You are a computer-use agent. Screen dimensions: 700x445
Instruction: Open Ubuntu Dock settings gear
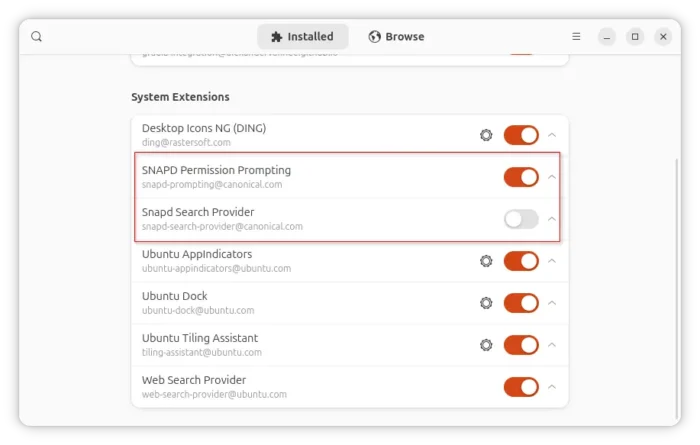(486, 303)
